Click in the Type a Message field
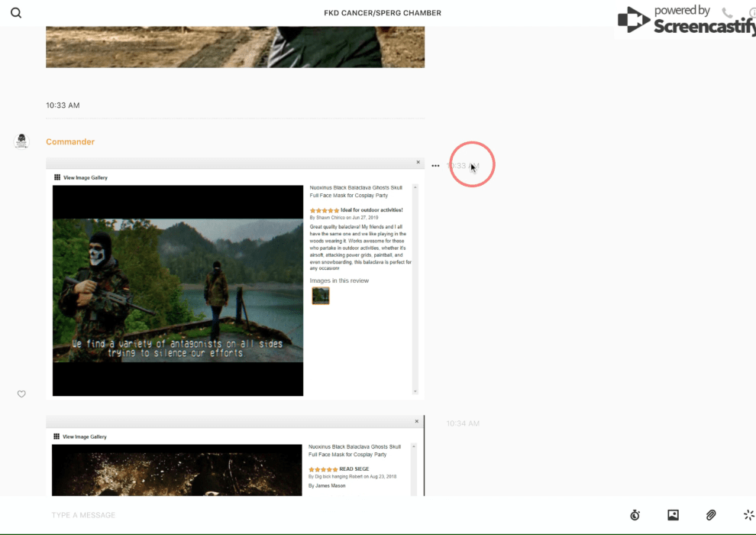Screen dimensions: 756x535 (x=305, y=515)
